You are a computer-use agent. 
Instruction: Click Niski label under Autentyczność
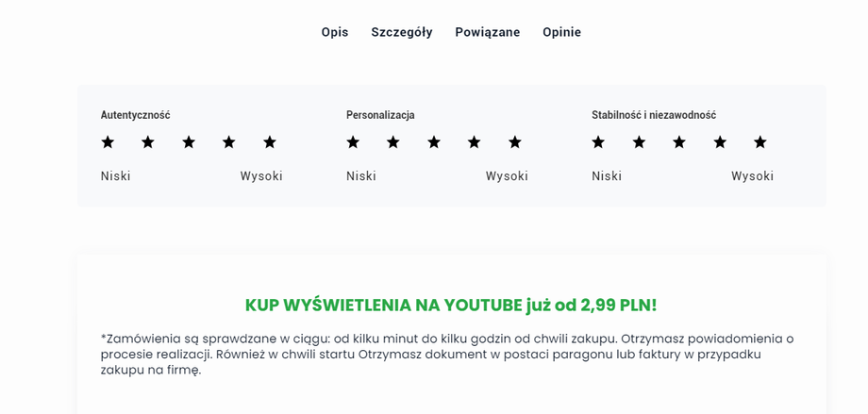pos(116,176)
